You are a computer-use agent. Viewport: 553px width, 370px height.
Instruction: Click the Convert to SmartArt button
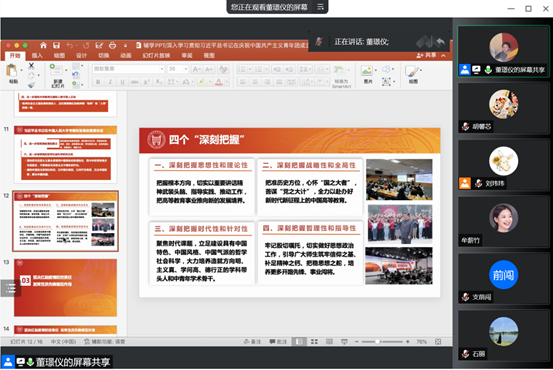(340, 76)
